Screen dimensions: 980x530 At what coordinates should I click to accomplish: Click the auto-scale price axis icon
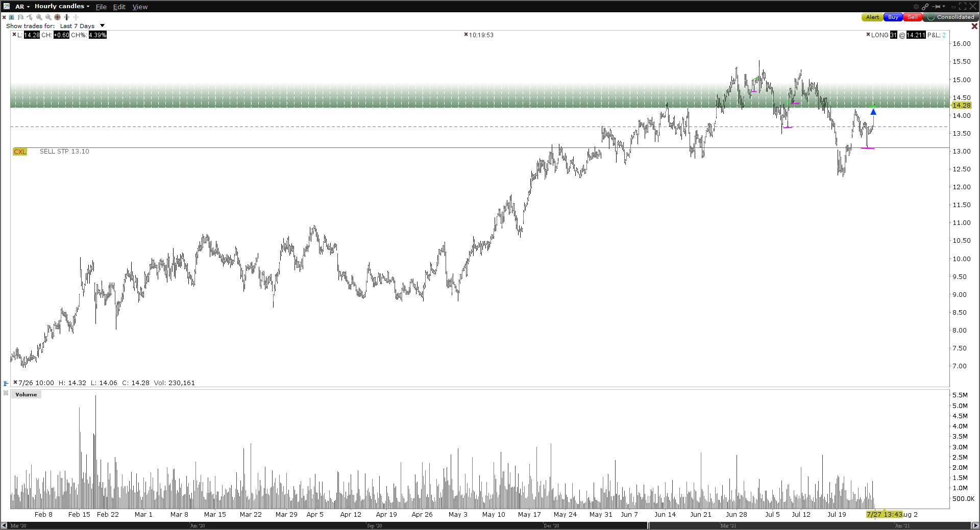pyautogui.click(x=6, y=383)
